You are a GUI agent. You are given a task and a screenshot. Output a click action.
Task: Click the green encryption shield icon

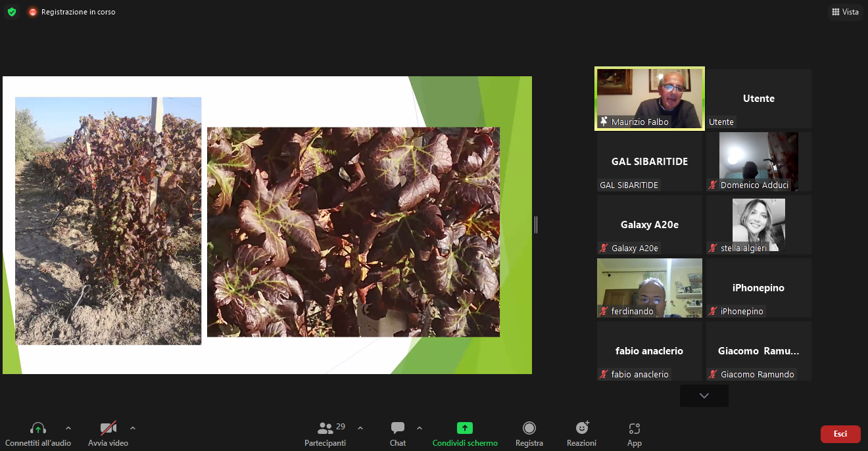tap(11, 12)
